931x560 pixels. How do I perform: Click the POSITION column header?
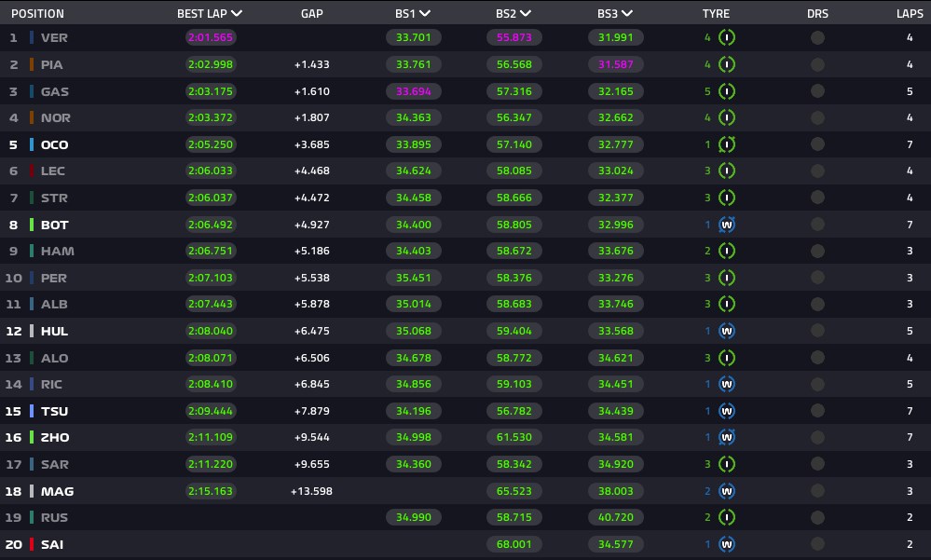coord(37,14)
